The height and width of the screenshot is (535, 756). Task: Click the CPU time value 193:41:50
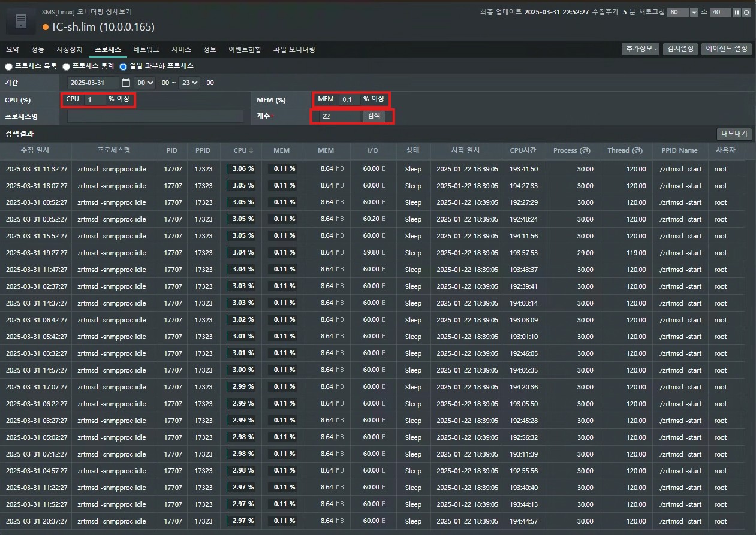click(x=523, y=169)
